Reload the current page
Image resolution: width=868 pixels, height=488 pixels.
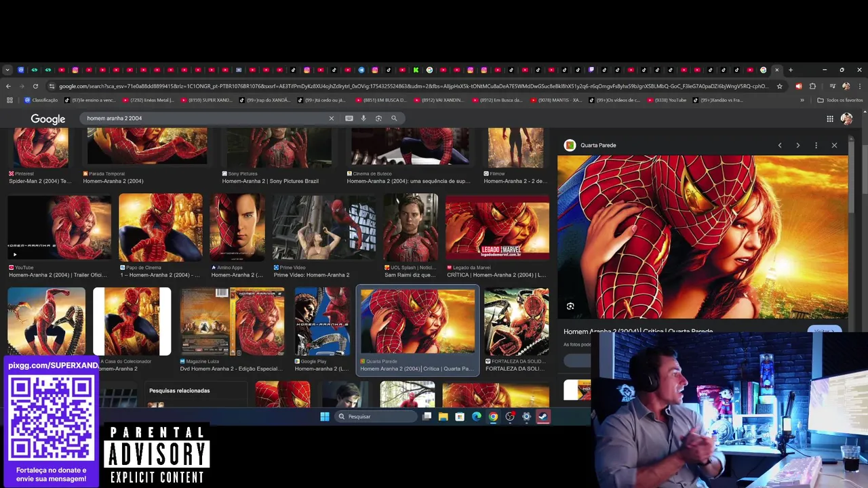[35, 86]
